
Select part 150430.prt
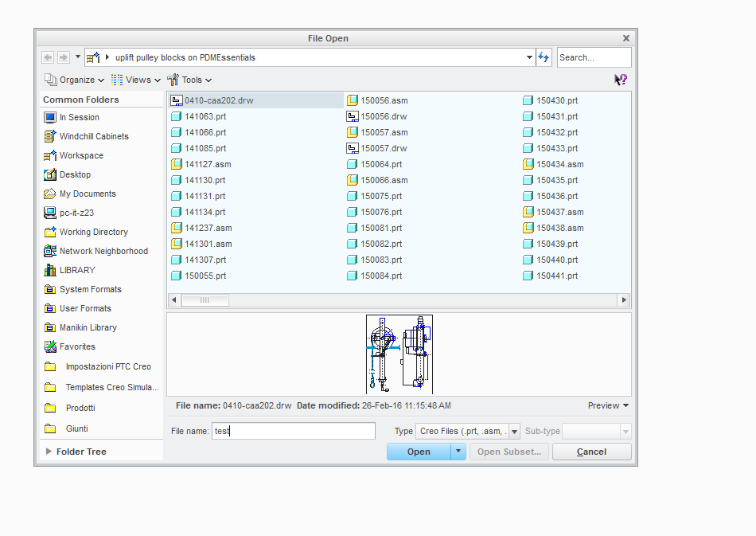click(551, 100)
